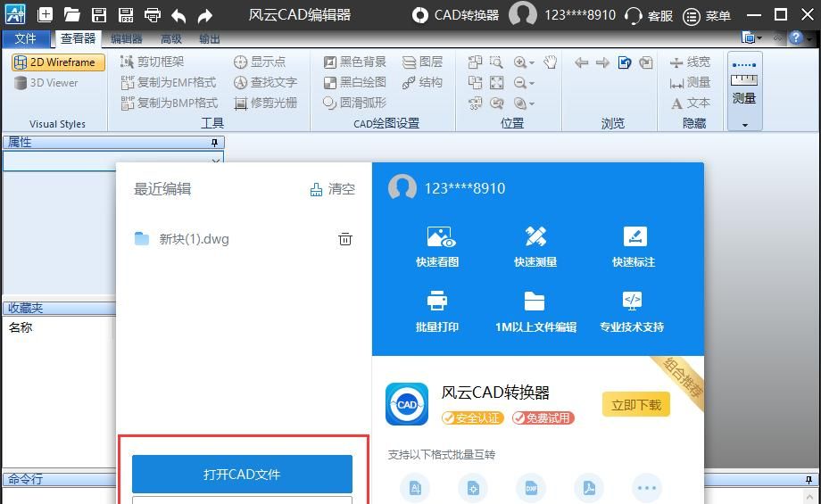Click the 35 degree rotate icon
The height and width of the screenshot is (504, 821).
coord(475,103)
